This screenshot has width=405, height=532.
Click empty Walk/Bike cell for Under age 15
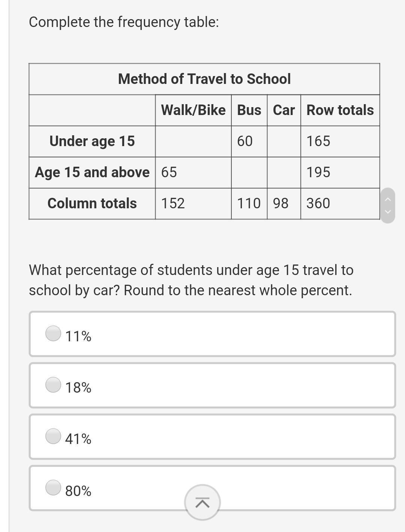193,141
